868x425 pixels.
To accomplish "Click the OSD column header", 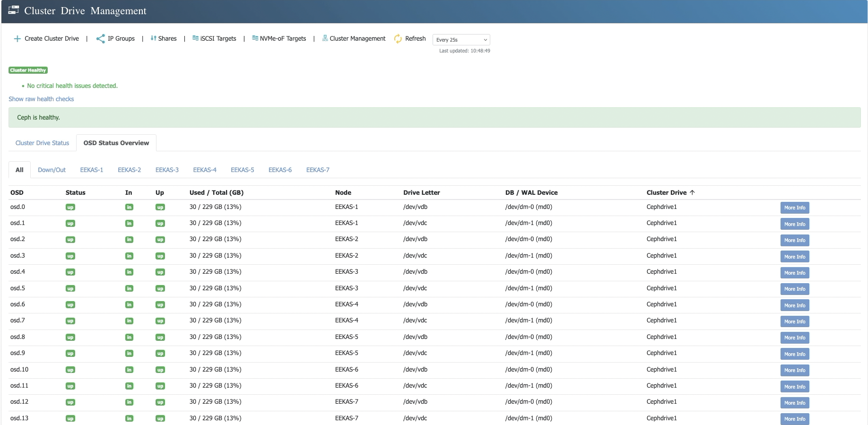I will pyautogui.click(x=17, y=192).
